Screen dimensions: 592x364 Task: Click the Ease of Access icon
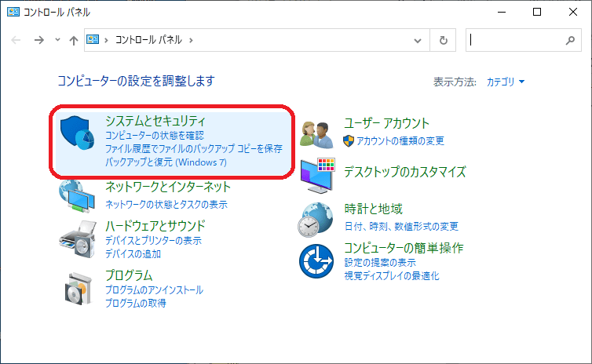tap(318, 260)
